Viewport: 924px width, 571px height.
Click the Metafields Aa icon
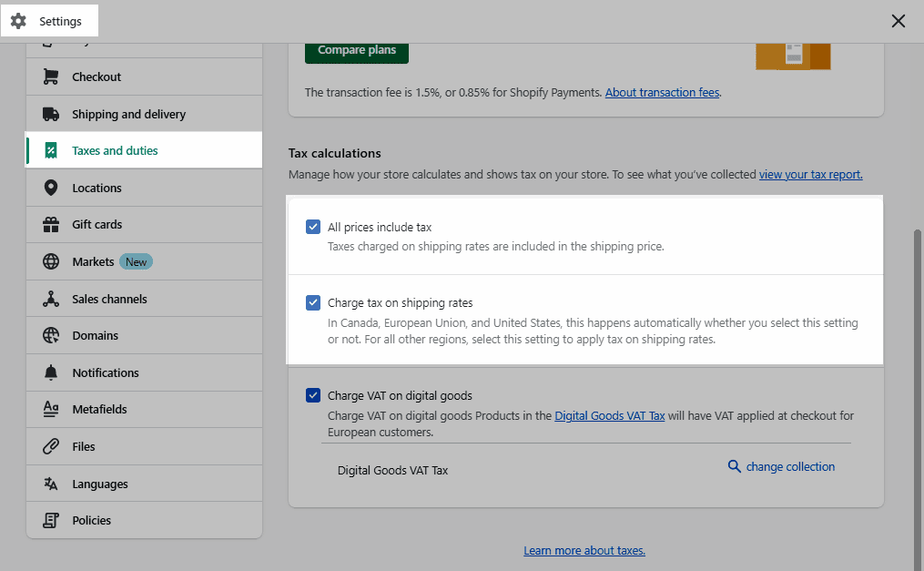click(51, 409)
